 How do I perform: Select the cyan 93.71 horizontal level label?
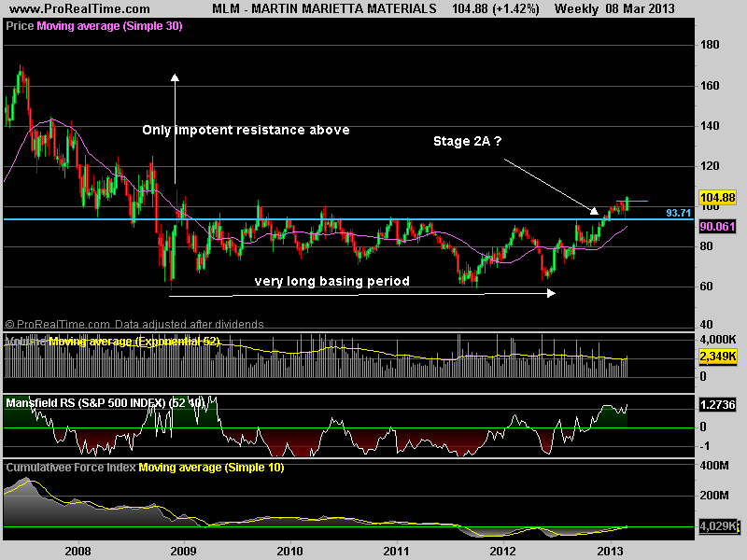click(679, 213)
